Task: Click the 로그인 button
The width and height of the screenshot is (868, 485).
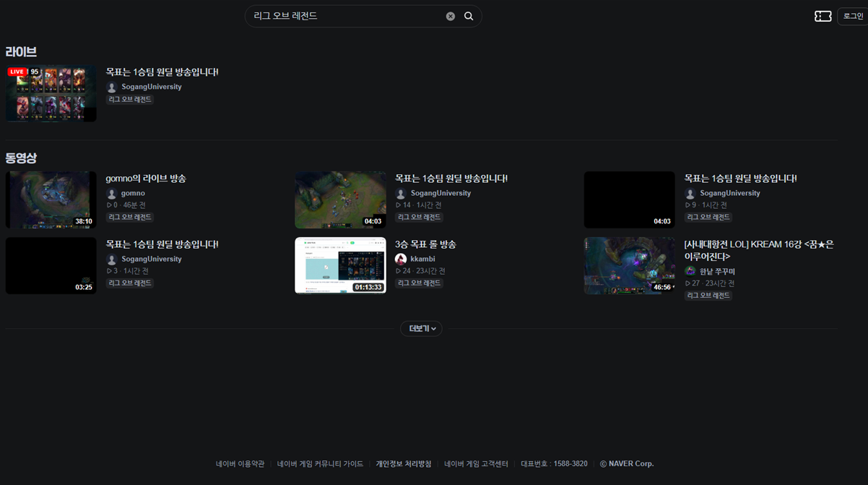Action: pyautogui.click(x=853, y=16)
